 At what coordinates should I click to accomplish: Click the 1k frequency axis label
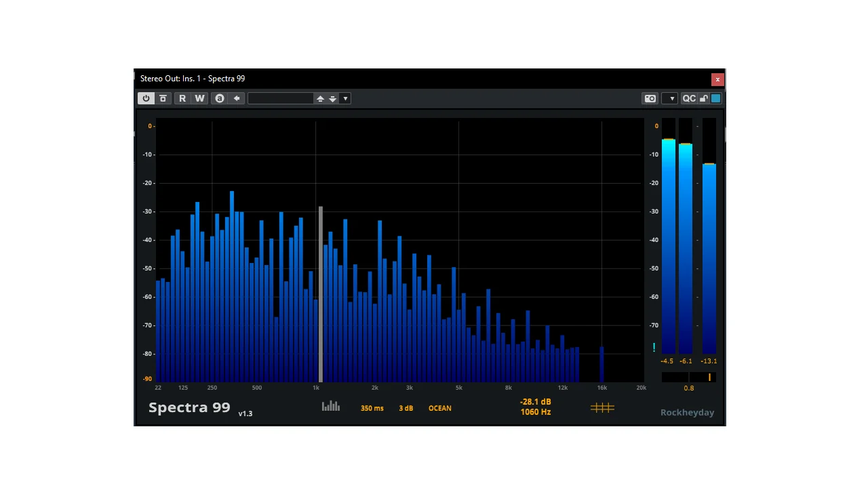click(316, 388)
